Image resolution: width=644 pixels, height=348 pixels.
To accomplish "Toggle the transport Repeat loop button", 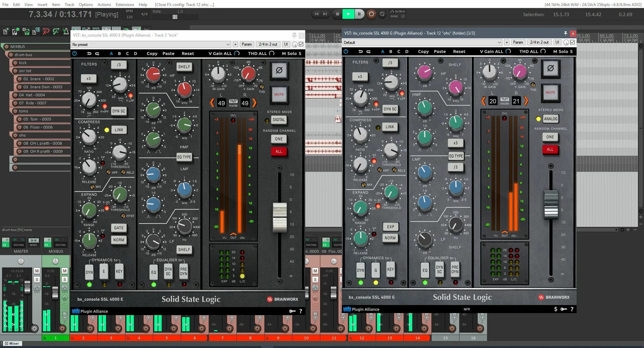I will 382,14.
